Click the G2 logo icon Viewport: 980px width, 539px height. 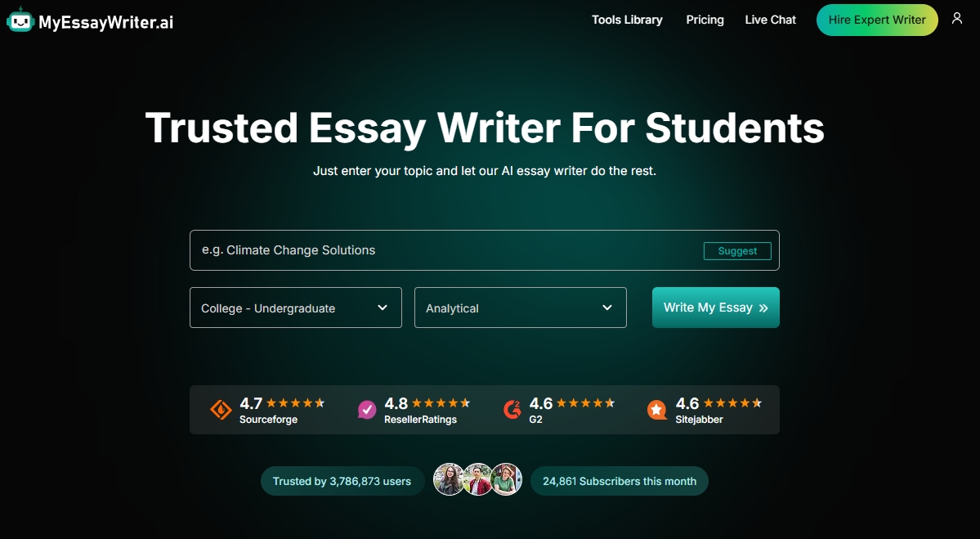pos(512,410)
